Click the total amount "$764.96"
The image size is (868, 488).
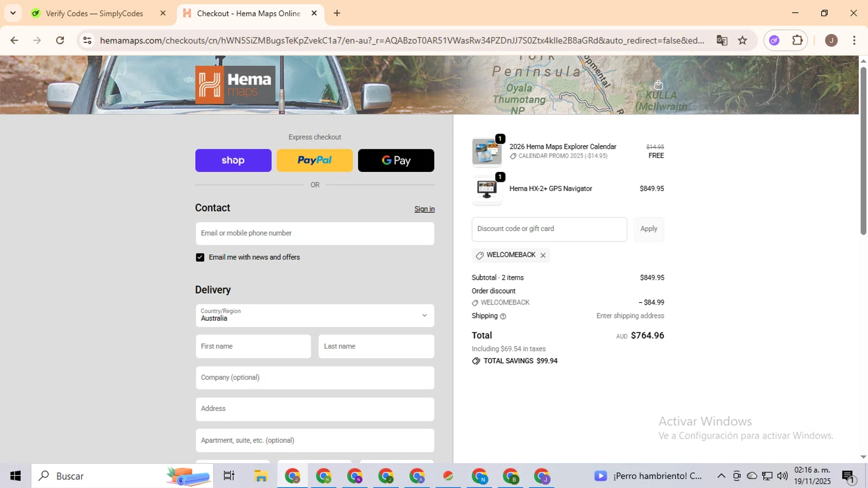648,336
